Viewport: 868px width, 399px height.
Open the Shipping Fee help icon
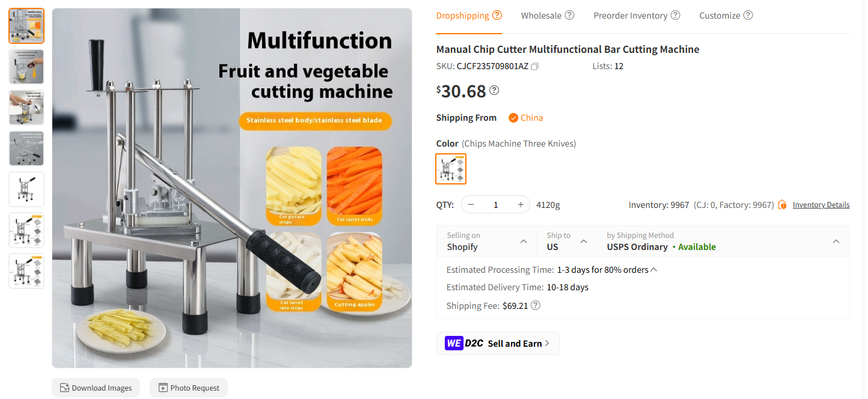coord(535,305)
